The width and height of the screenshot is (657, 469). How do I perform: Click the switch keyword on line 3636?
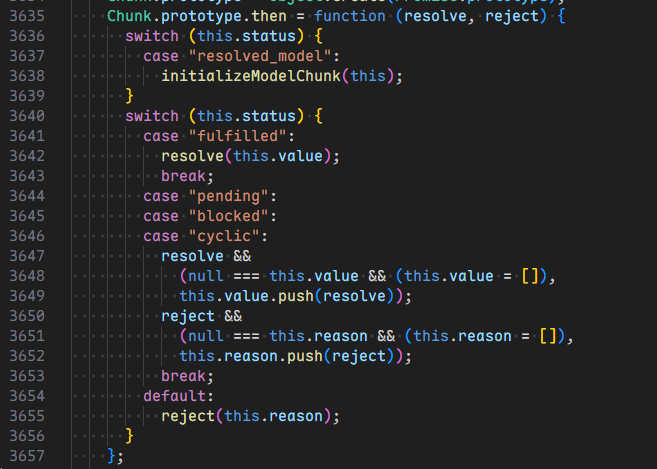tap(152, 36)
